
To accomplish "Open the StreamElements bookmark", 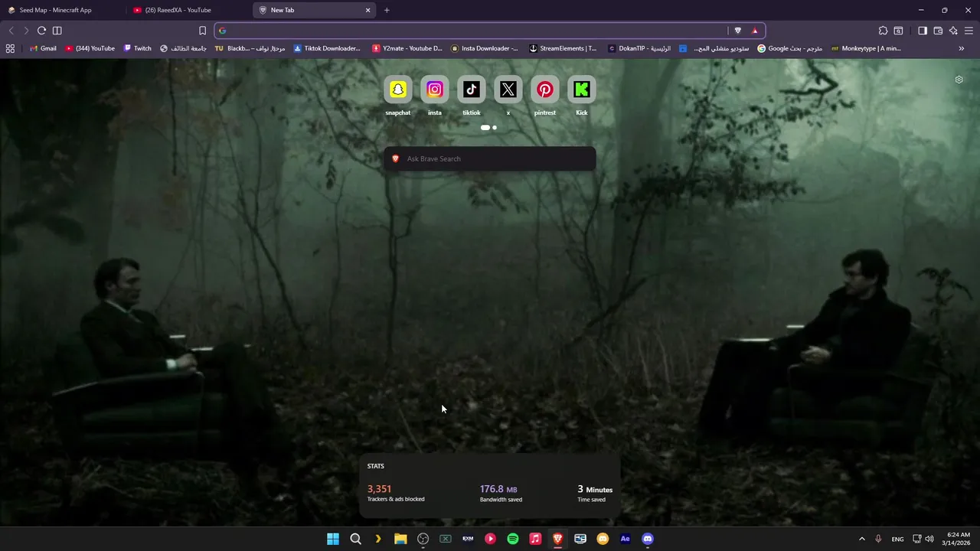I will [x=563, y=48].
